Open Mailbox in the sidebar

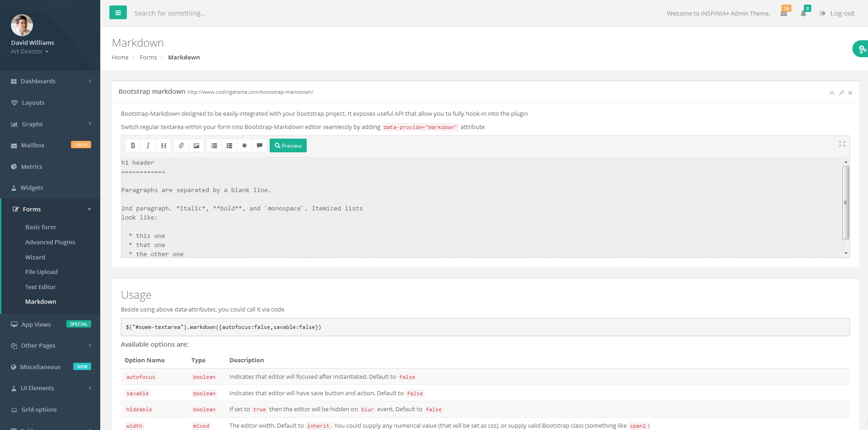50,145
